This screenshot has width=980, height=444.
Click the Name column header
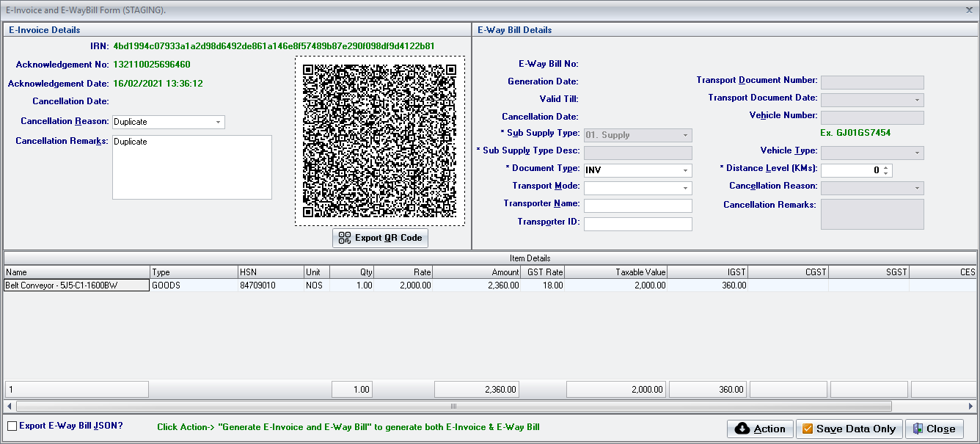[x=76, y=272]
